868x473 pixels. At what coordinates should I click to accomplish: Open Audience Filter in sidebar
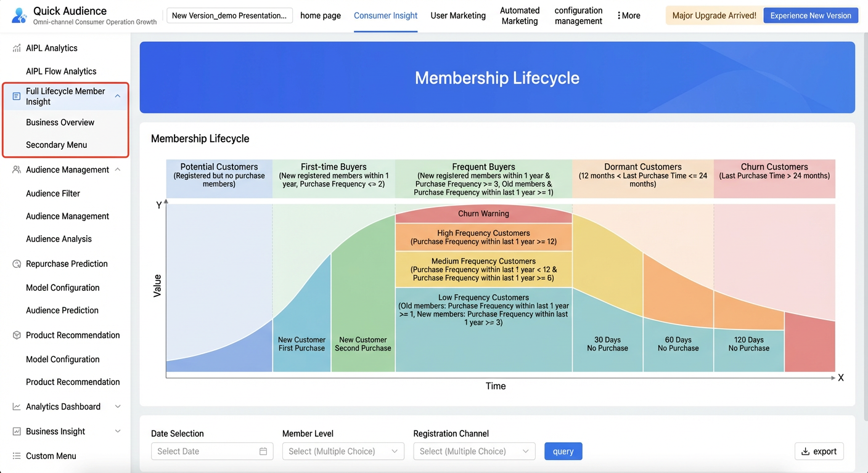53,193
